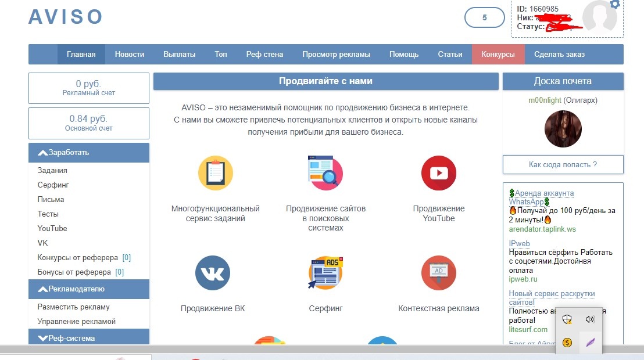Click the Серфинг caption under ADS icon
The width and height of the screenshot is (644, 360).
coord(325,309)
